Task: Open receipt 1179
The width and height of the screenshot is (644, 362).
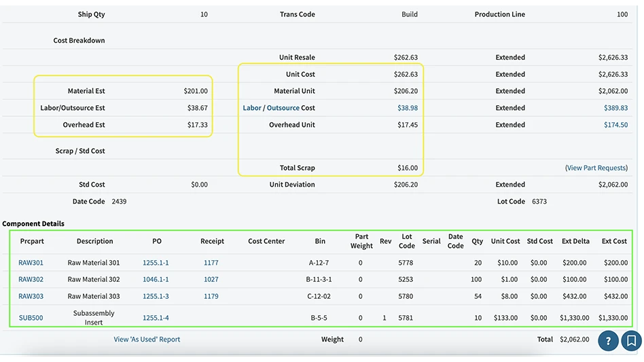Action: (x=211, y=296)
